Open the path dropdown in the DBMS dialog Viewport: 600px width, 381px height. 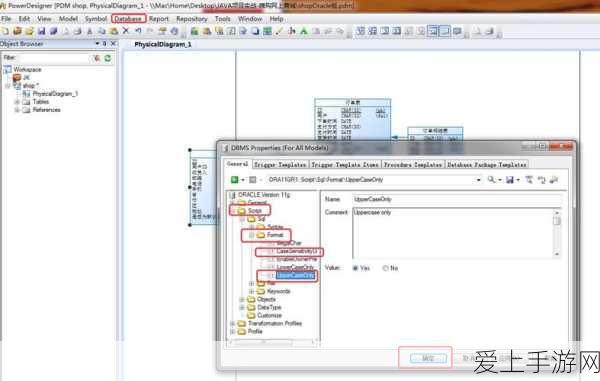(x=478, y=180)
